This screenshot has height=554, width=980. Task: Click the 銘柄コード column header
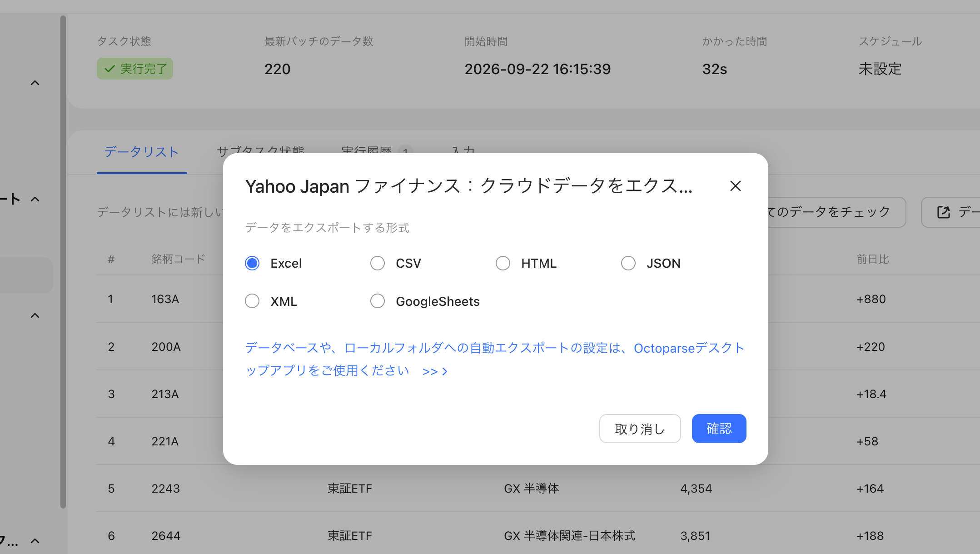click(x=179, y=259)
